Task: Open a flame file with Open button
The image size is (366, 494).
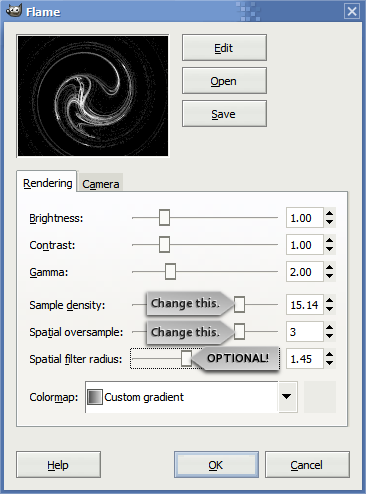Action: (x=224, y=81)
